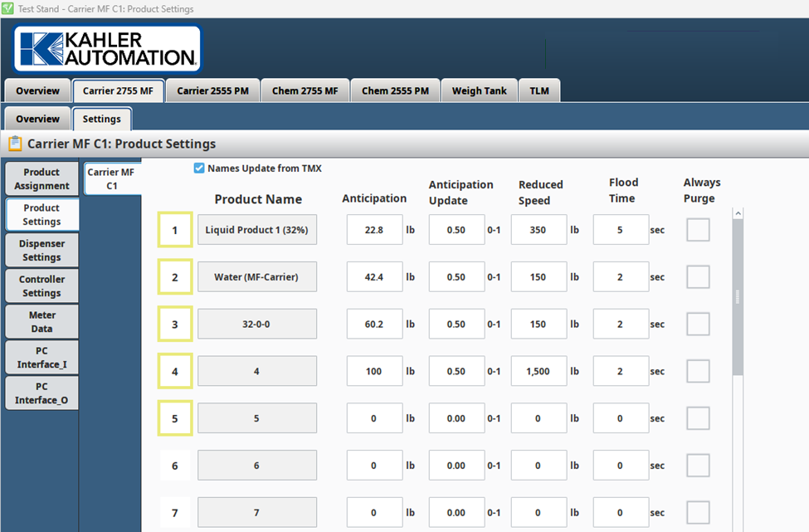Image resolution: width=809 pixels, height=532 pixels.
Task: Toggle Always Purge for 32-0-0 product
Action: [698, 325]
